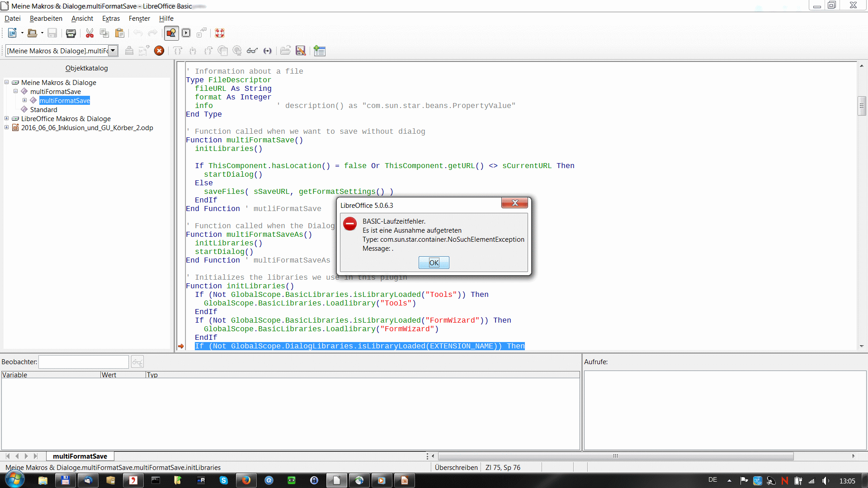Screen dimensions: 868x488
Task: Expand the Open recent files arrow
Action: (x=42, y=33)
